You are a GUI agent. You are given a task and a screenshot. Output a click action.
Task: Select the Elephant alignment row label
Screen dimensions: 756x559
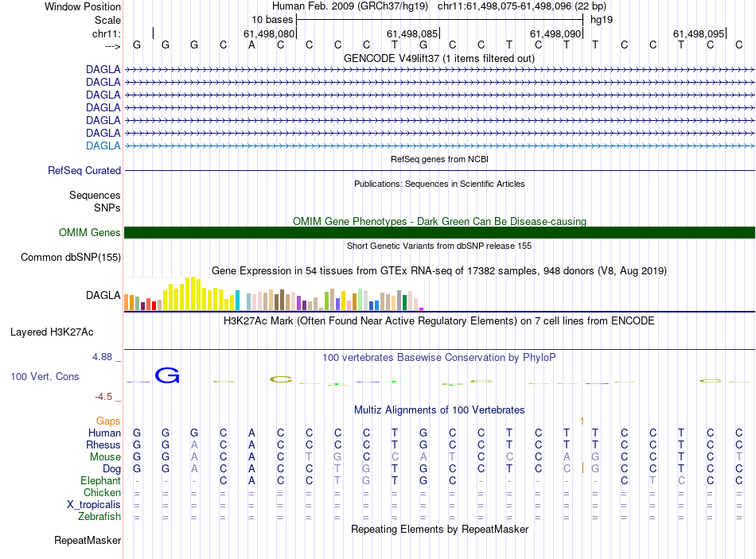click(x=101, y=480)
